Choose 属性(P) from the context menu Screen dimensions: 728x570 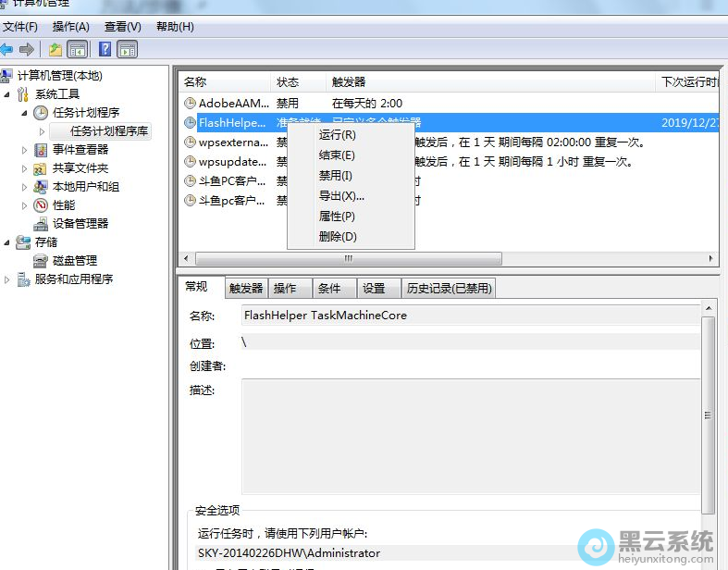351,217
